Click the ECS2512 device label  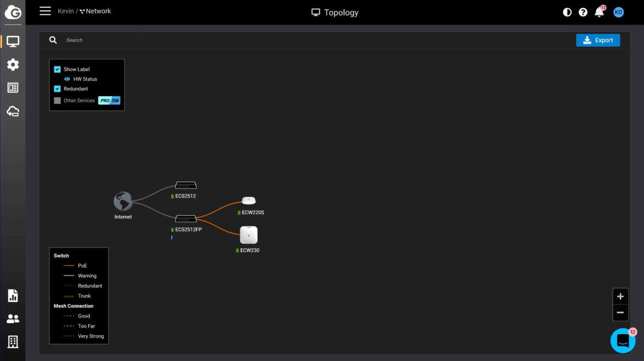pyautogui.click(x=185, y=196)
